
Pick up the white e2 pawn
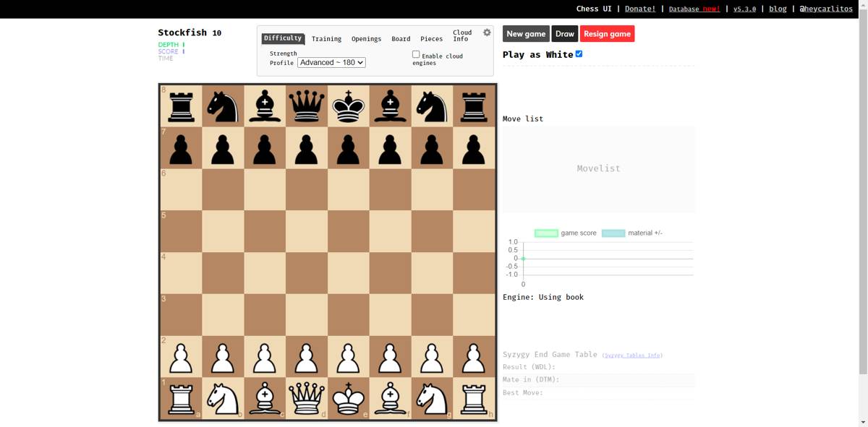point(348,356)
